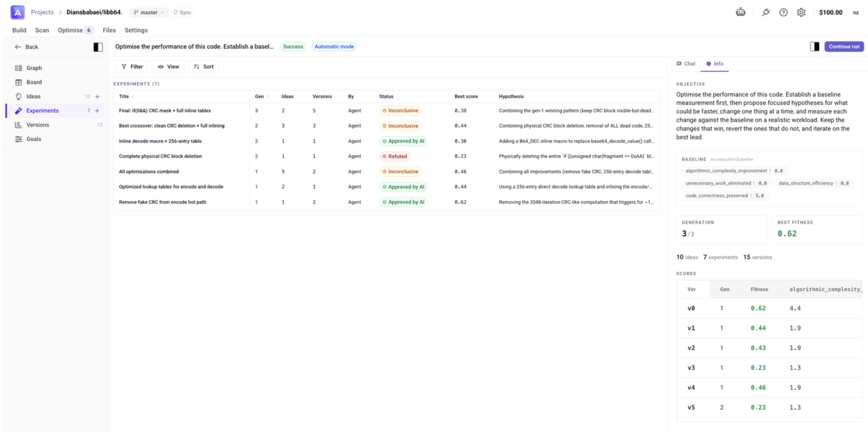868x432 pixels.
Task: Open 'Optimized lookup tables for encode and decode'
Action: tap(171, 186)
